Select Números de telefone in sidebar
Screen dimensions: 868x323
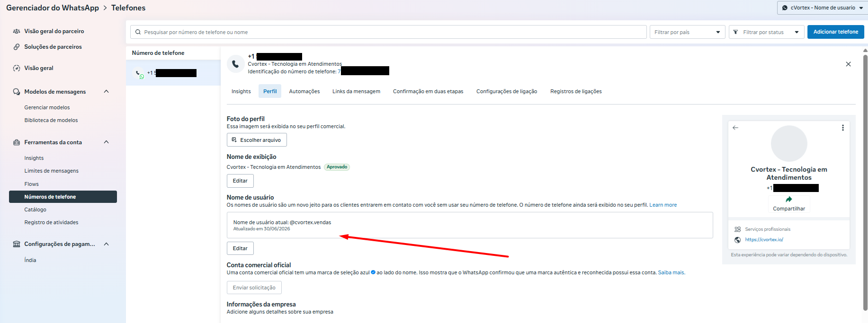63,197
